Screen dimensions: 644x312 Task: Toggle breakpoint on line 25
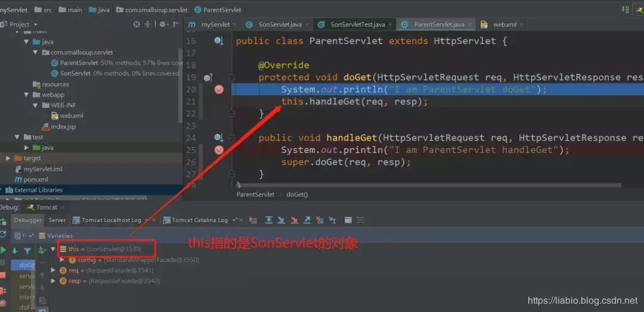219,150
